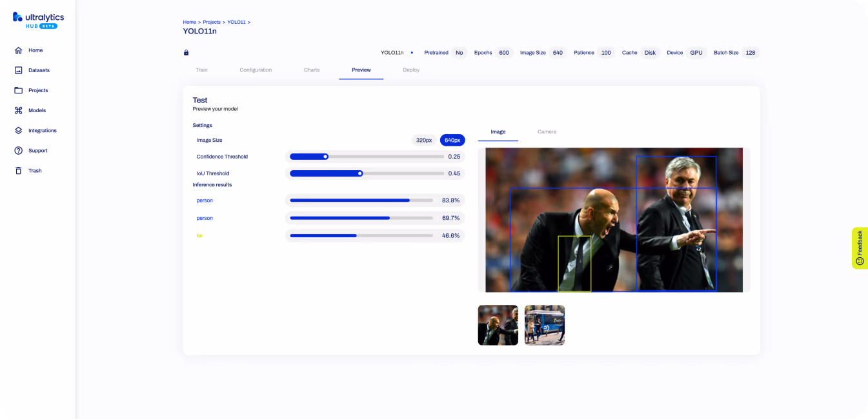Click the 0.45 IoU value
The image size is (868, 419).
[454, 173]
